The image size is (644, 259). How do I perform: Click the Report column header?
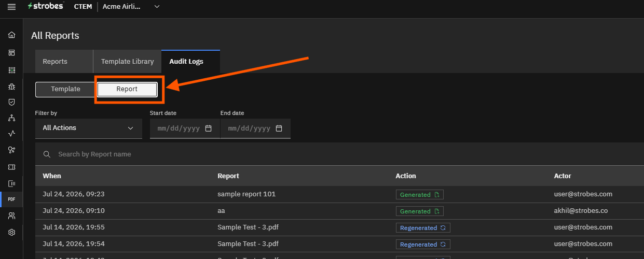pyautogui.click(x=228, y=176)
